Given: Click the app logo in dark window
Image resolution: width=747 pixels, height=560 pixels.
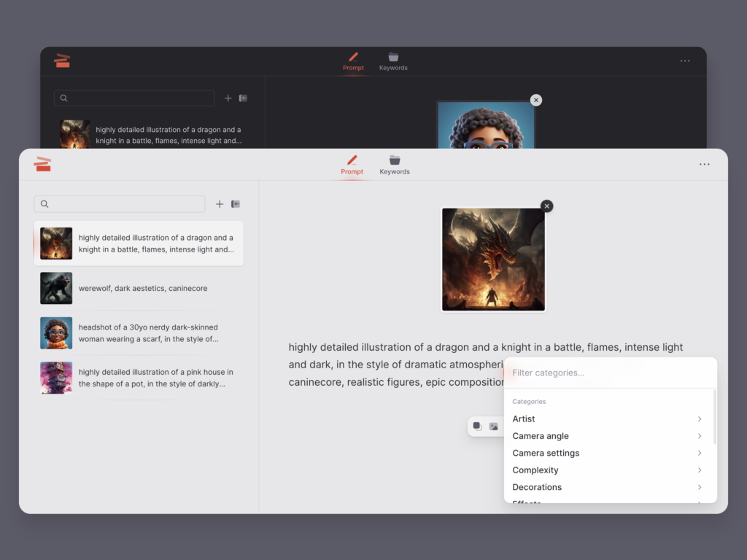Looking at the screenshot, I should 62,61.
